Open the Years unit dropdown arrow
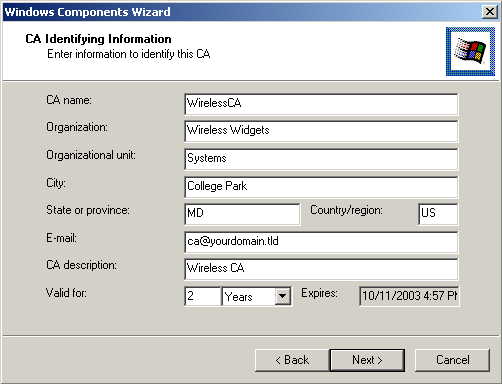 pyautogui.click(x=282, y=296)
